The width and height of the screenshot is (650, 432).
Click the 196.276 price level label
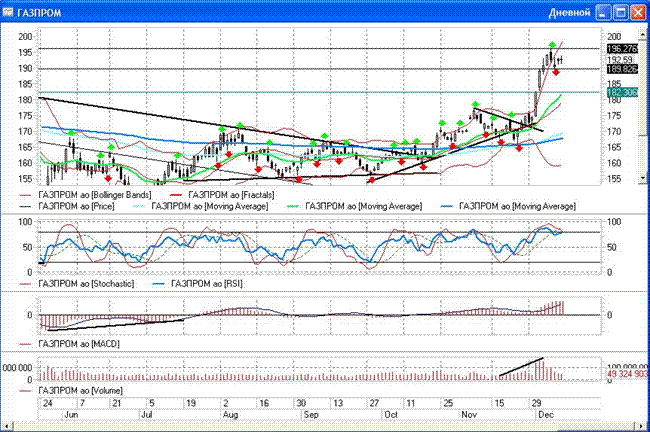622,49
